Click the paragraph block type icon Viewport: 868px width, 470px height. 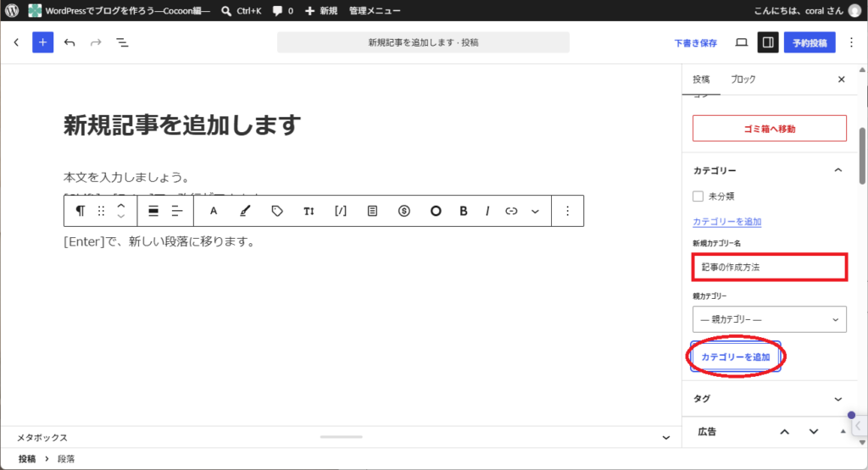pyautogui.click(x=81, y=211)
